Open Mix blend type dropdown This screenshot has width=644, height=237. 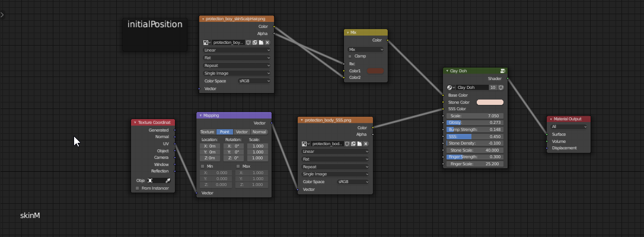coord(365,49)
